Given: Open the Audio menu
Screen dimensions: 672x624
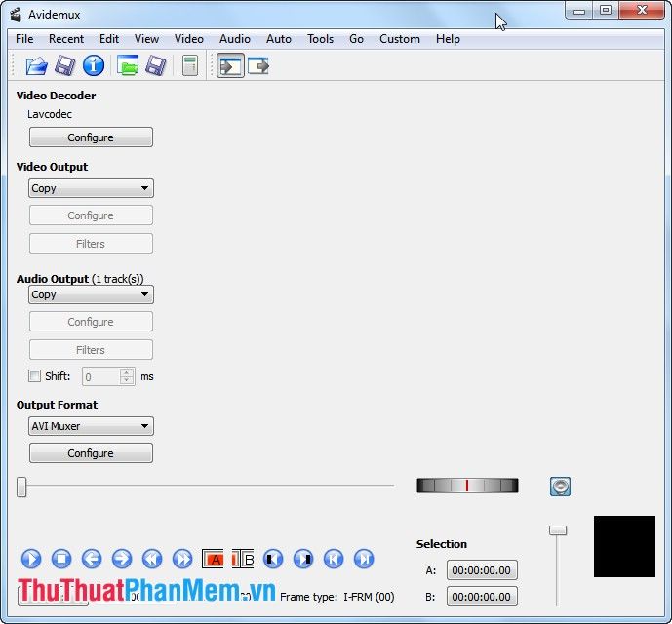Looking at the screenshot, I should [235, 39].
